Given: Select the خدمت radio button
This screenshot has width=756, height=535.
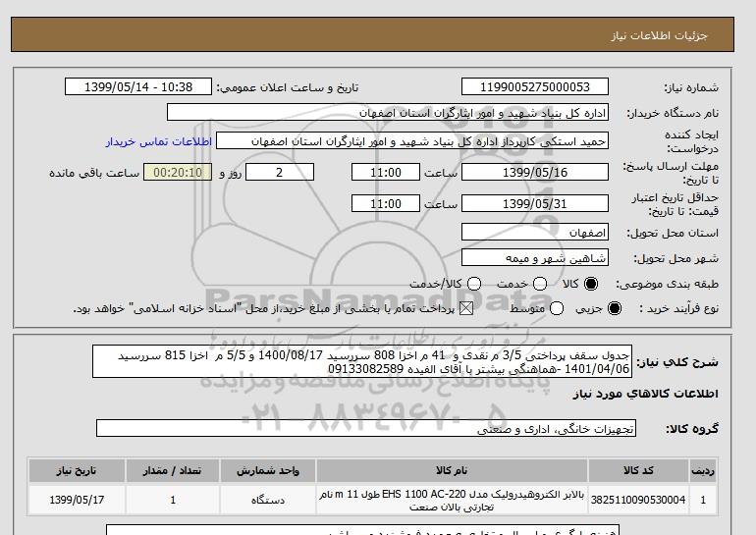Looking at the screenshot, I should tap(540, 284).
